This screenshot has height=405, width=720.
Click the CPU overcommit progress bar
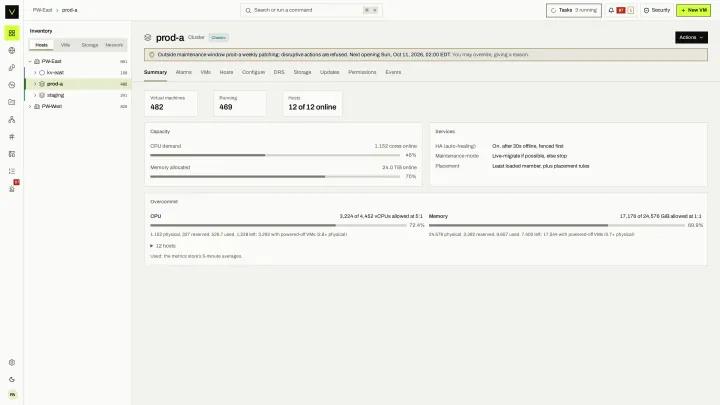tap(278, 225)
